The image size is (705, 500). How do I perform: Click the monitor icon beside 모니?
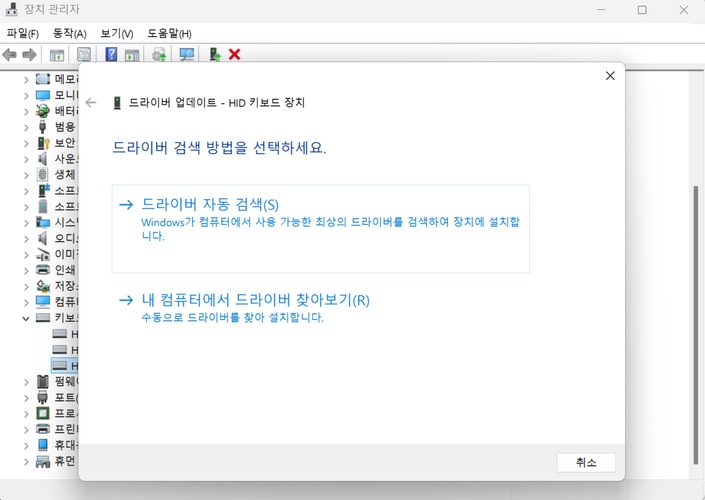[x=43, y=95]
